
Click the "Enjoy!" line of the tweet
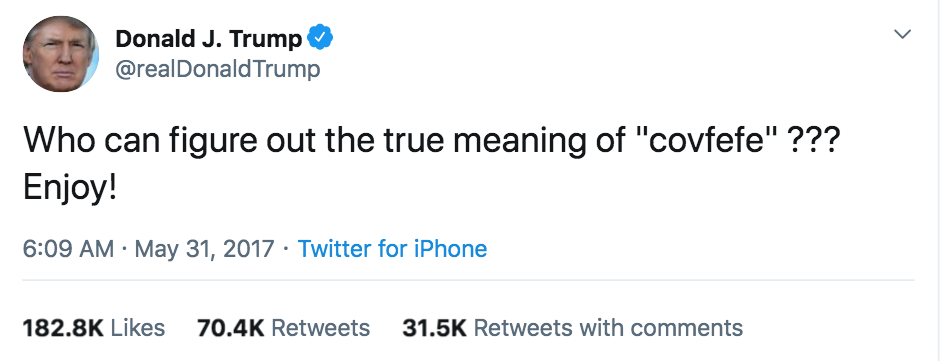(70, 188)
